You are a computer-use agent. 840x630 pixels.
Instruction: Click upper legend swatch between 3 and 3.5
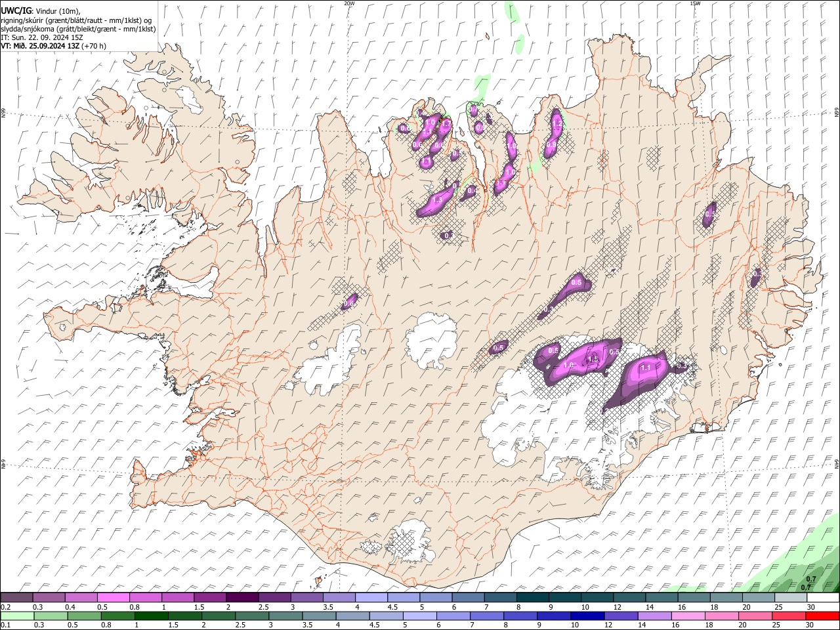[306, 598]
